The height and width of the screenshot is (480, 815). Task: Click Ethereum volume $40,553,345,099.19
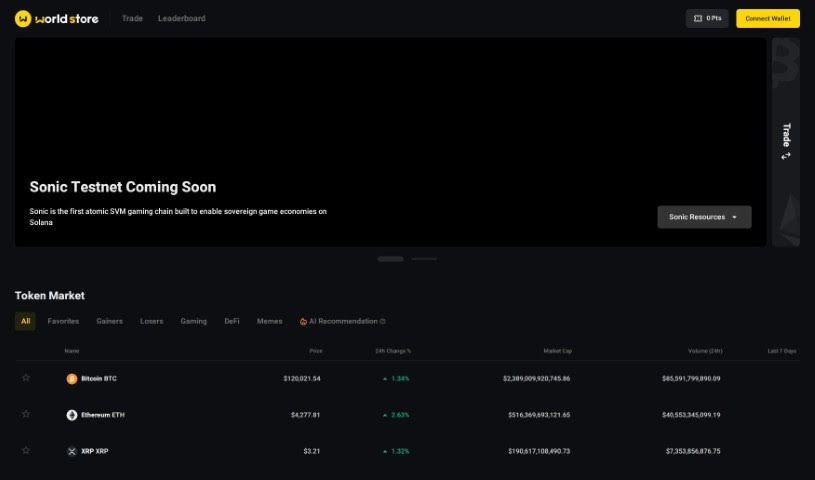[x=691, y=415]
